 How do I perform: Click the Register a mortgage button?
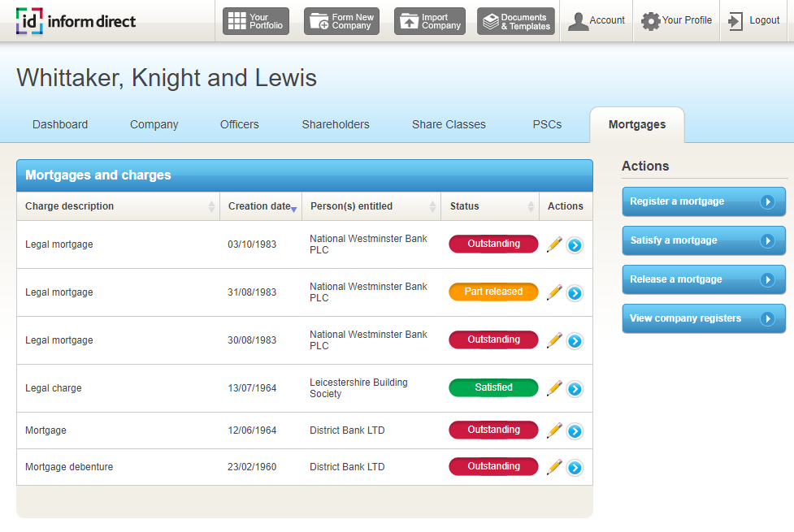click(703, 201)
